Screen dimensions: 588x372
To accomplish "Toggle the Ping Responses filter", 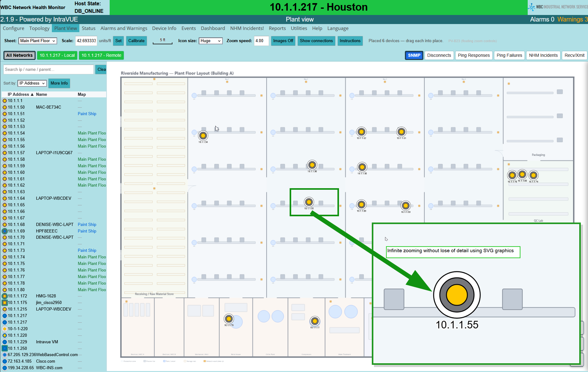I will (x=474, y=56).
